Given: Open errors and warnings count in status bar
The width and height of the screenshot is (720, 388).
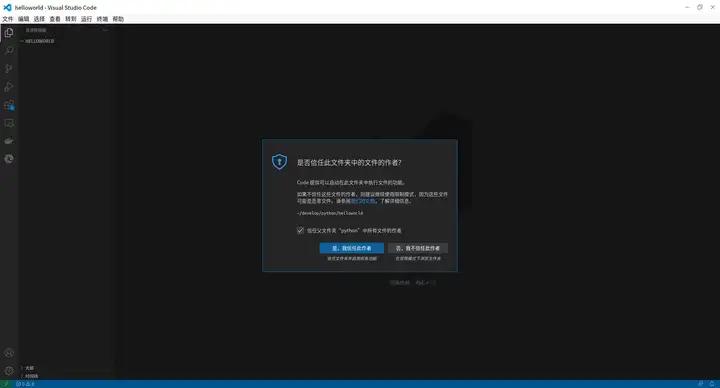Looking at the screenshot, I should [25, 384].
